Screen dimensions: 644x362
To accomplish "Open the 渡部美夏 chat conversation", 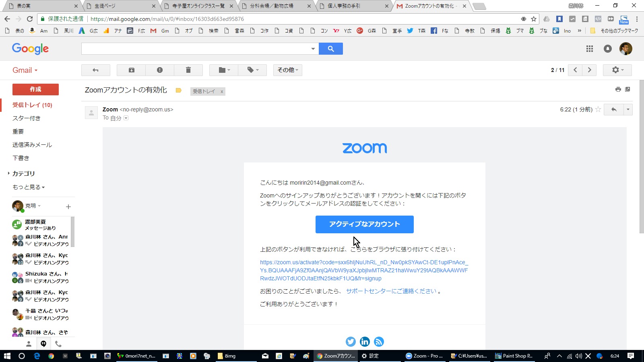I will [x=40, y=225].
